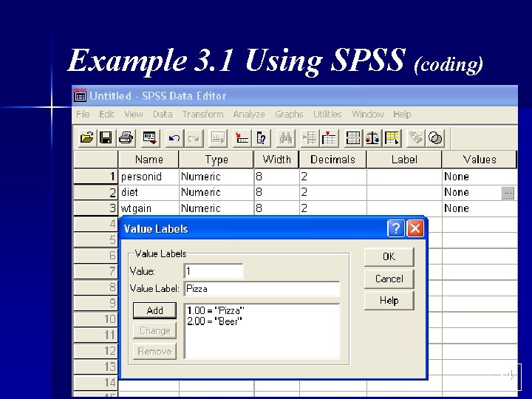Click the Value Label field containing Pizza
The width and height of the screenshot is (532, 399).
point(262,289)
